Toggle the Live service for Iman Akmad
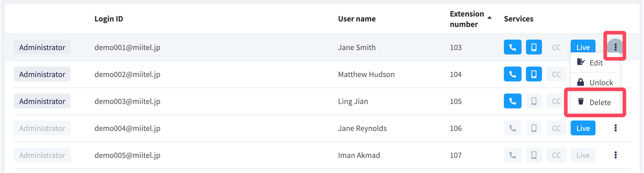 pyautogui.click(x=583, y=155)
